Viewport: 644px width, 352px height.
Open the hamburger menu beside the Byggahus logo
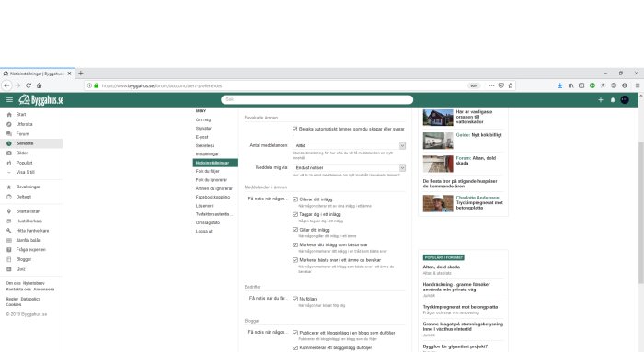coord(9,99)
